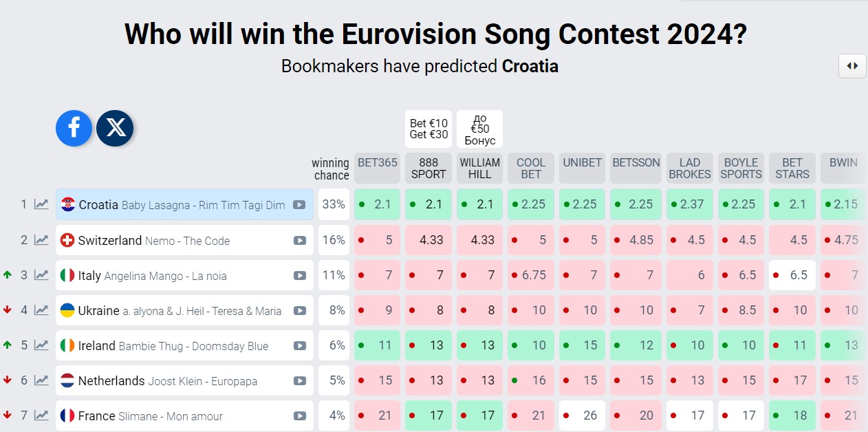Screen dimensions: 868x432
Task: Click Italy's white 6.5 Betstars odds cell
Action: [792, 275]
